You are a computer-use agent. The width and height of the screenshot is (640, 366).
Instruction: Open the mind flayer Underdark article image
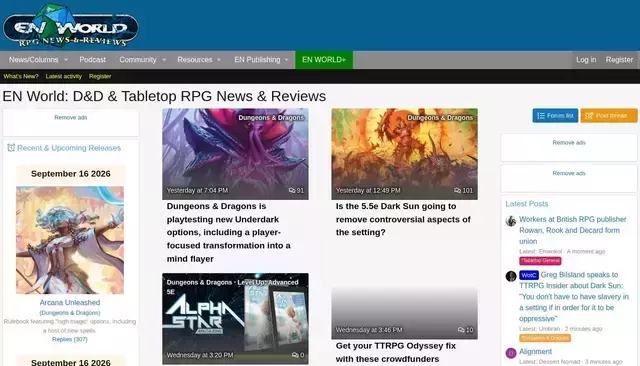235,154
